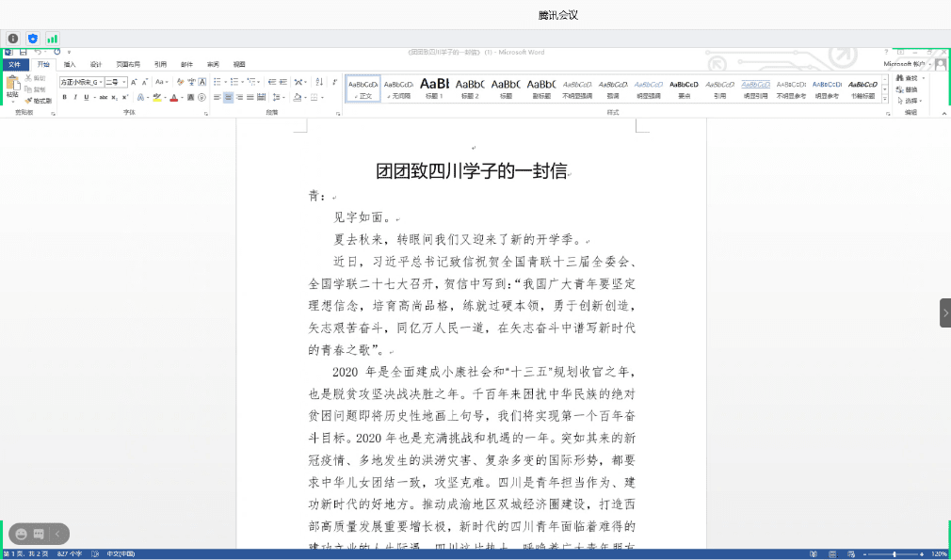Show or hide paragraph marks

335,82
